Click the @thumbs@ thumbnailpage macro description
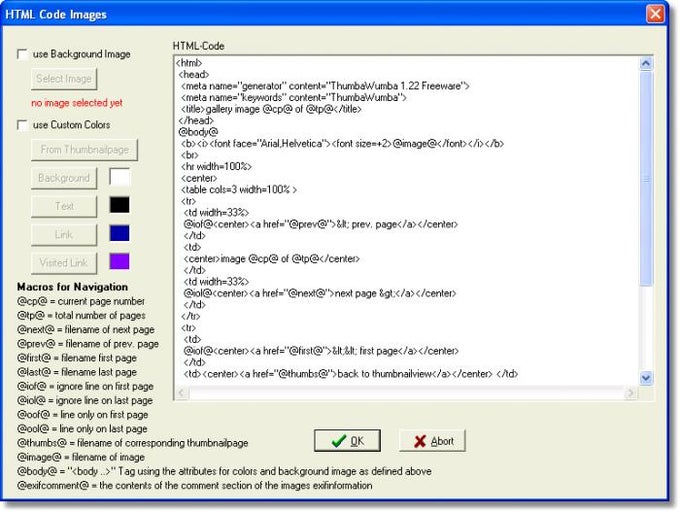This screenshot has height=512, width=680. pos(133,443)
